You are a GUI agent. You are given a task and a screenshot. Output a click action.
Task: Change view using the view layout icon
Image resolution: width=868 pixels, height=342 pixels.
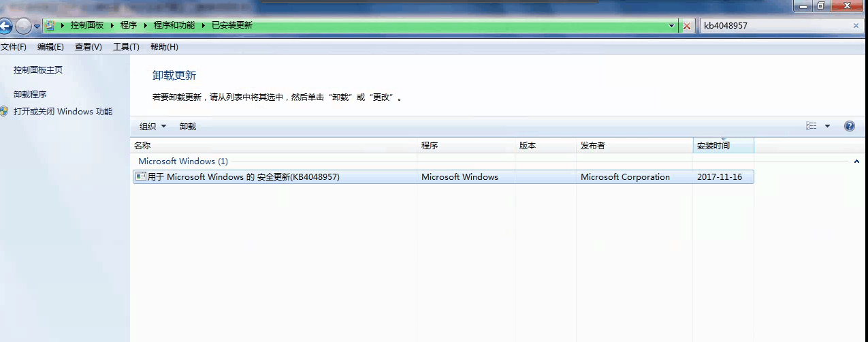pos(811,126)
